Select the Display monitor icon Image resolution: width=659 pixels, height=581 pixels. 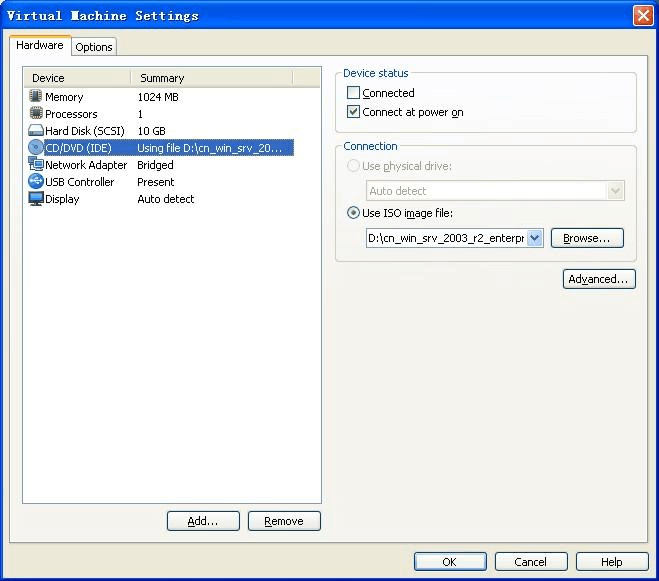tap(36, 199)
